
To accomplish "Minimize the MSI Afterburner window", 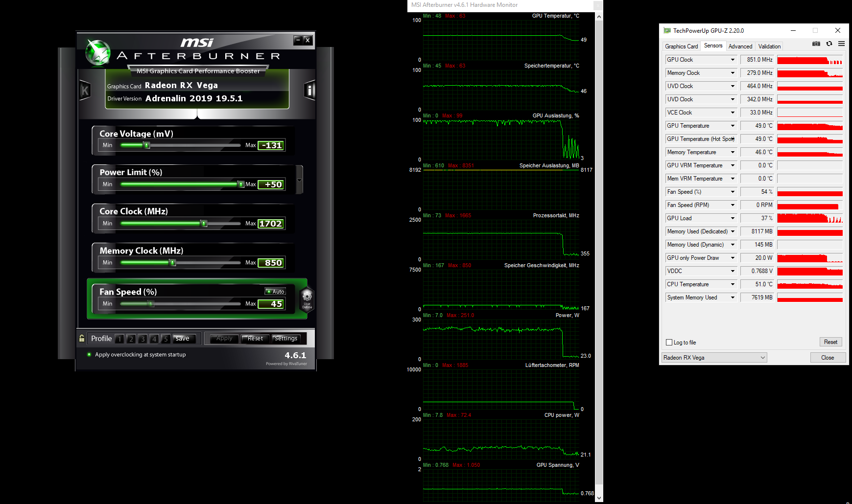I will click(x=298, y=40).
